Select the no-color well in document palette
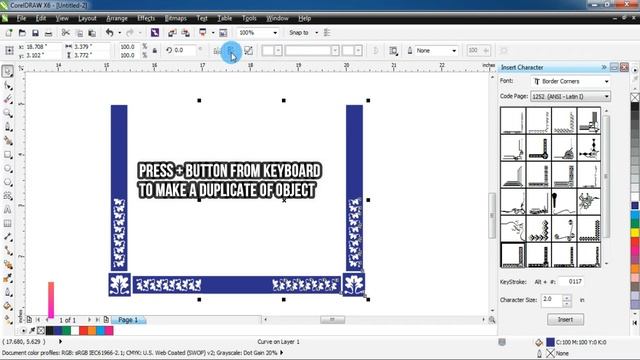Screen dimensions: 640x360 point(41,330)
